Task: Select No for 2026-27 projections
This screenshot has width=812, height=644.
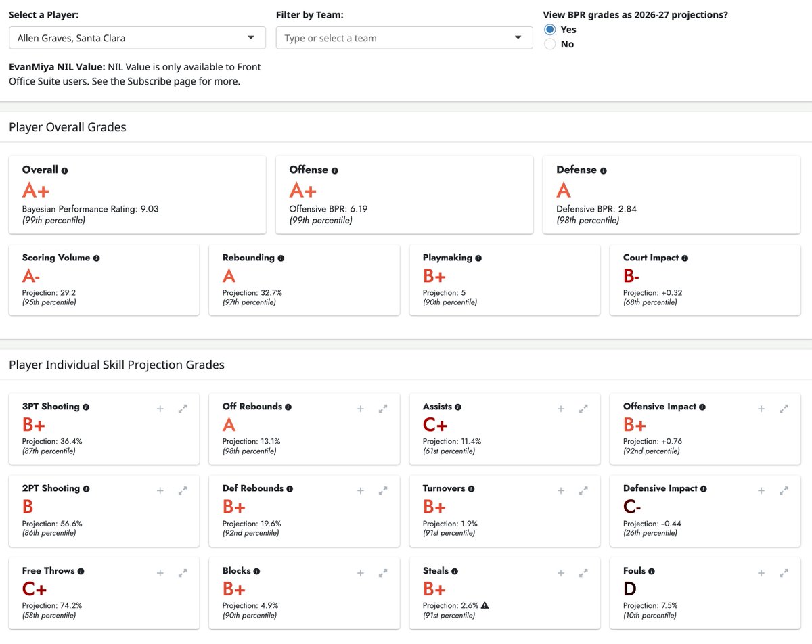Action: [550, 44]
